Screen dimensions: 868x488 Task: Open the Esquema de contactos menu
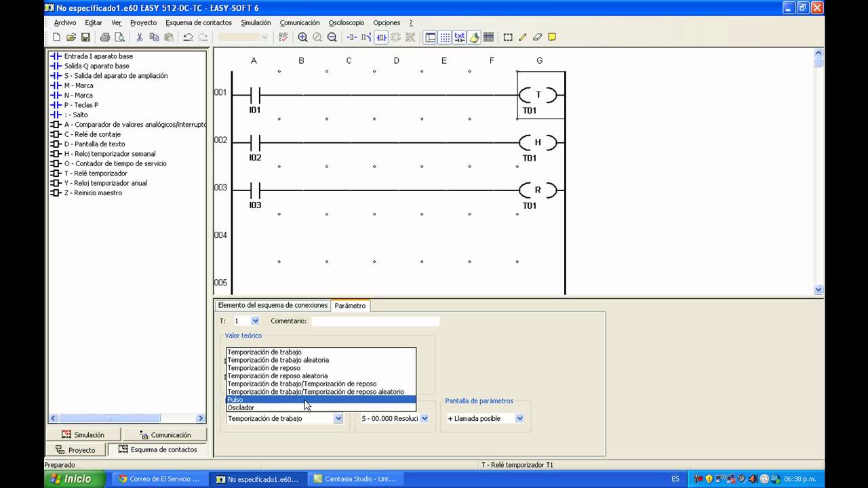199,22
